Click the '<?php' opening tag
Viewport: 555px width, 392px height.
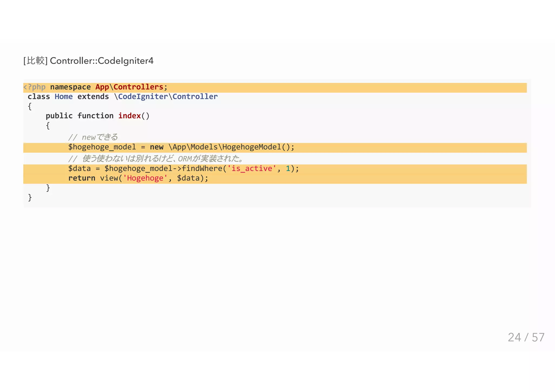pyautogui.click(x=34, y=87)
